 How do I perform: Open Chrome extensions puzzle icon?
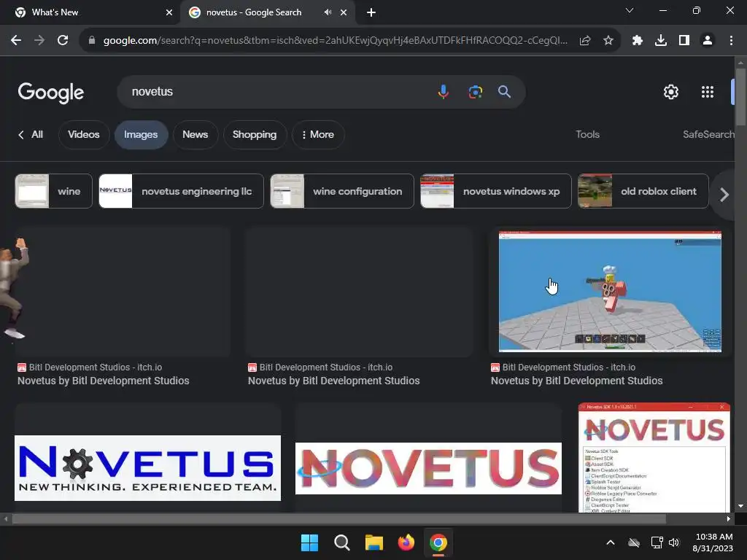[638, 41]
